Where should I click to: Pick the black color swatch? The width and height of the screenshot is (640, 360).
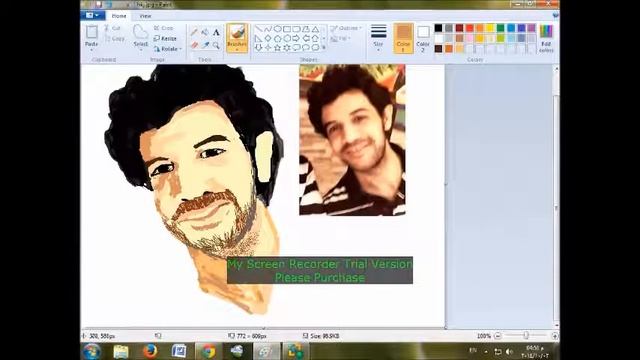click(438, 28)
